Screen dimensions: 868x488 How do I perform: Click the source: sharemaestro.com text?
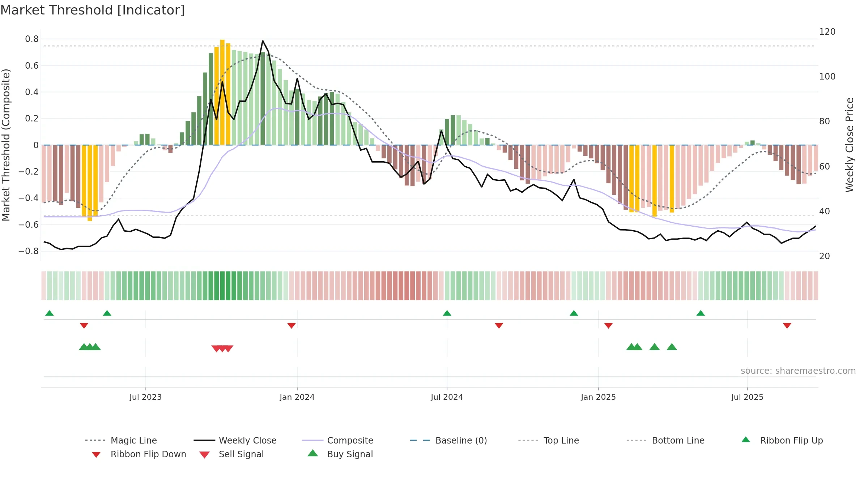point(798,371)
